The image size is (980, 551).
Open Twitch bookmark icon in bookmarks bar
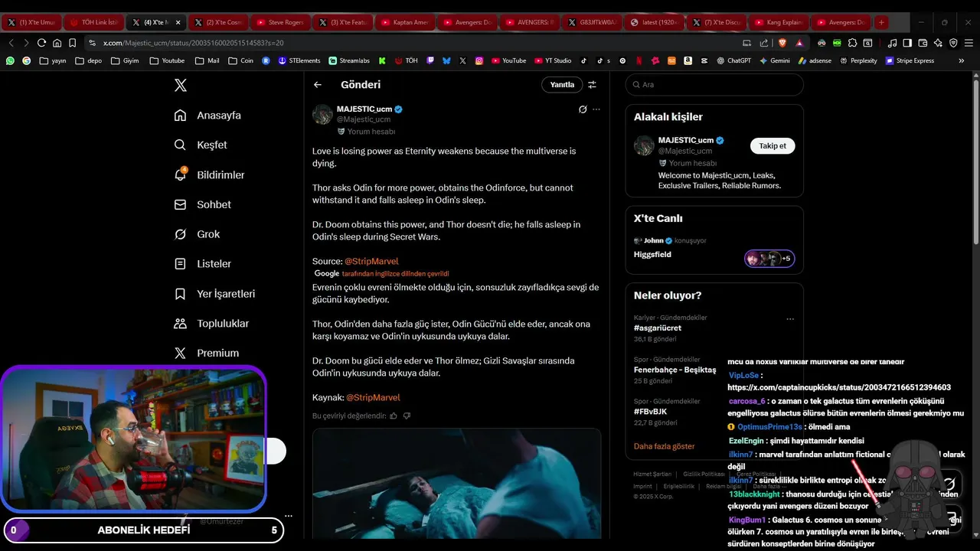431,60
